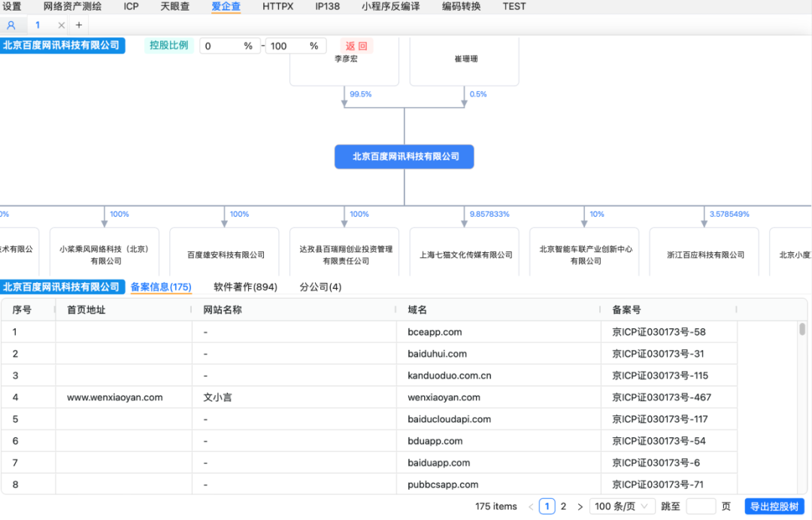This screenshot has height=520, width=812.
Task: Click the previous page arrow in pagination
Action: click(x=531, y=506)
